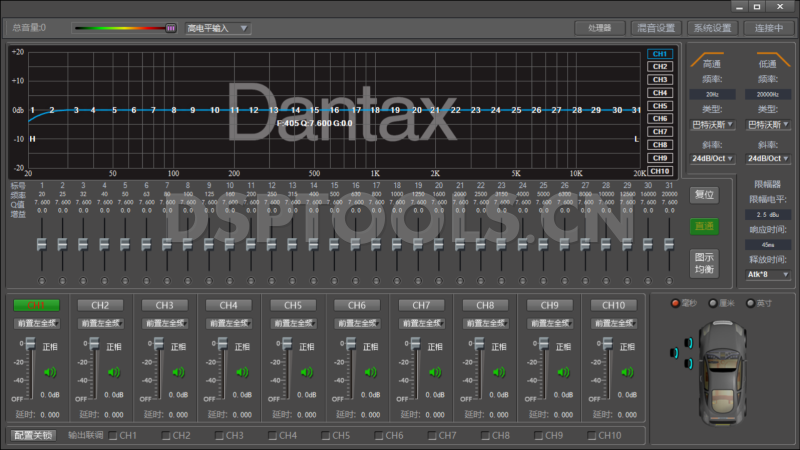
Task: Click the limiter level 2.5 dBu field
Action: pos(768,215)
